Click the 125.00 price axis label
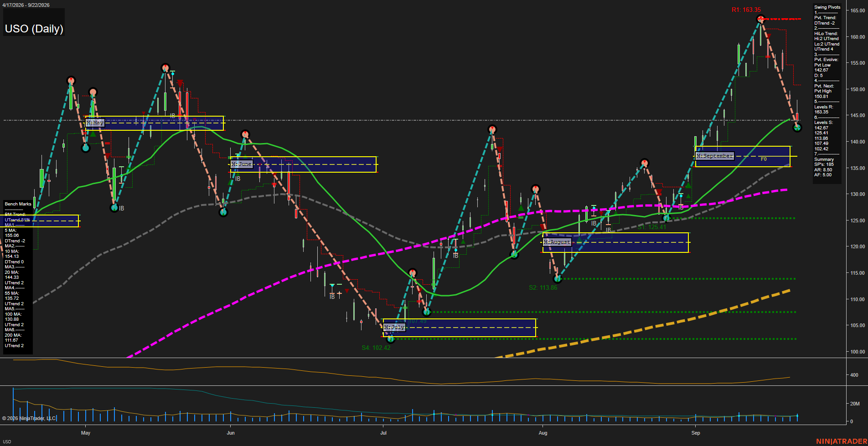The height and width of the screenshot is (446, 868). click(858, 220)
